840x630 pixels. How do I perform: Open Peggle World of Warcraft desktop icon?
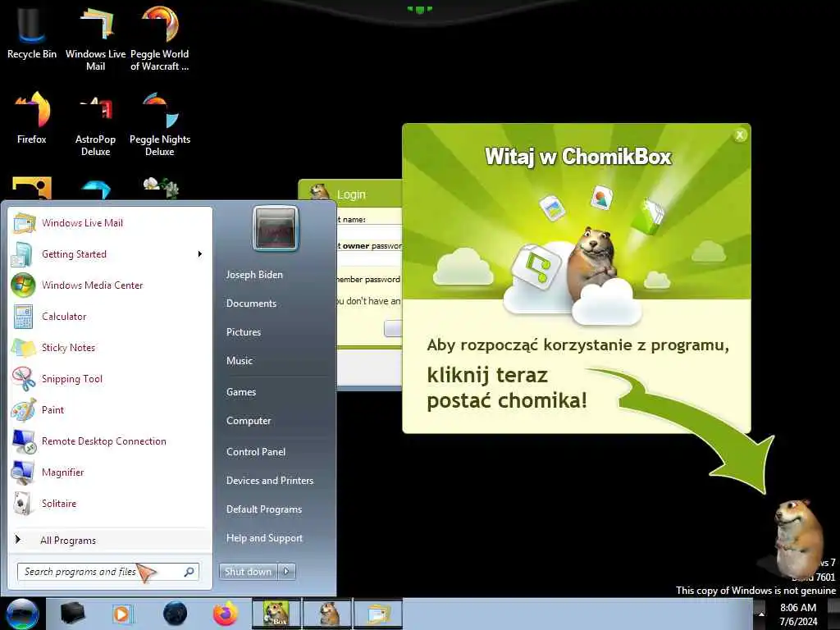[x=160, y=38]
